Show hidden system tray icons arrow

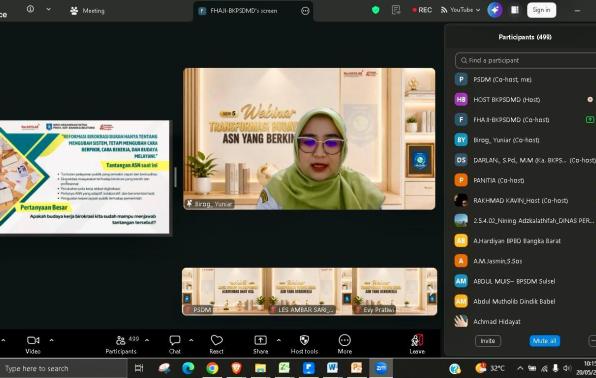pyautogui.click(x=520, y=368)
